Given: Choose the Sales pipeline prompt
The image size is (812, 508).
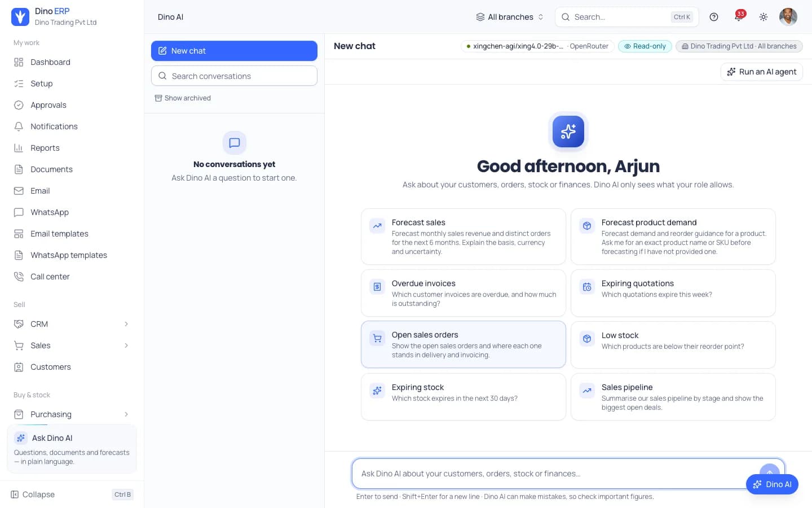Looking at the screenshot, I should click(673, 397).
